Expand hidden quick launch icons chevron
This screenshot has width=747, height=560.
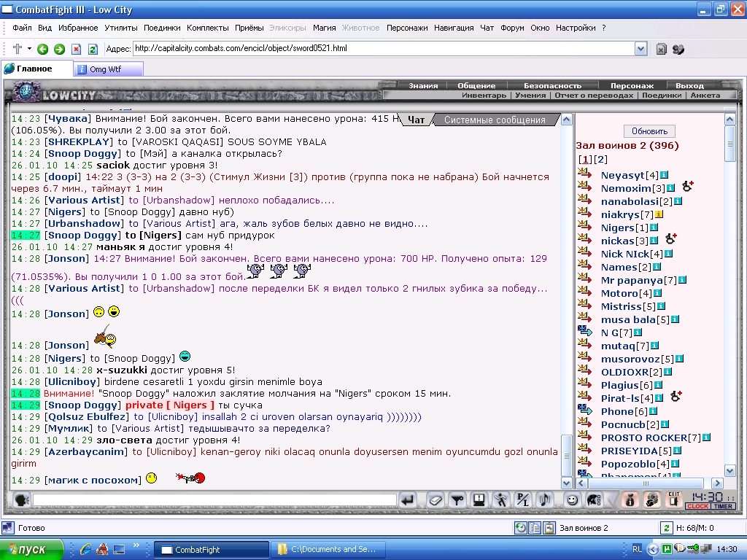tap(136, 545)
